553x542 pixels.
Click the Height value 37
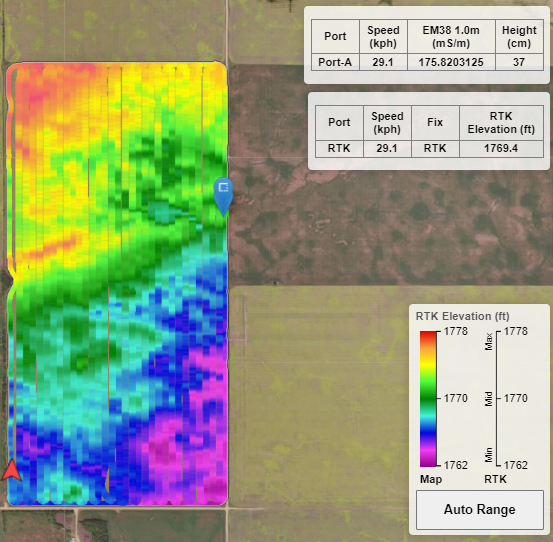point(519,62)
